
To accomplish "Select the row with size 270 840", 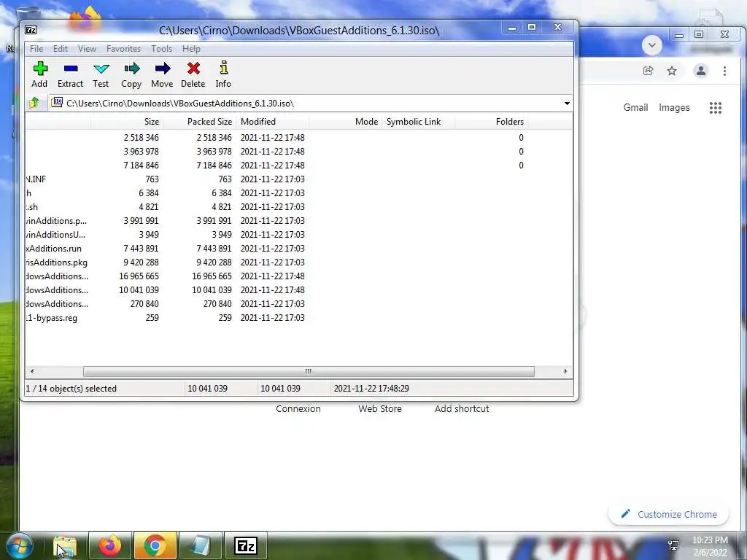I will point(298,304).
